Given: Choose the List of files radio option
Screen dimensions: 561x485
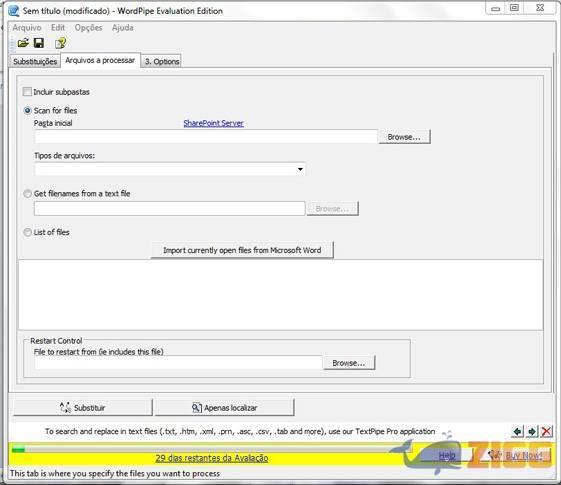Looking at the screenshot, I should [x=28, y=232].
